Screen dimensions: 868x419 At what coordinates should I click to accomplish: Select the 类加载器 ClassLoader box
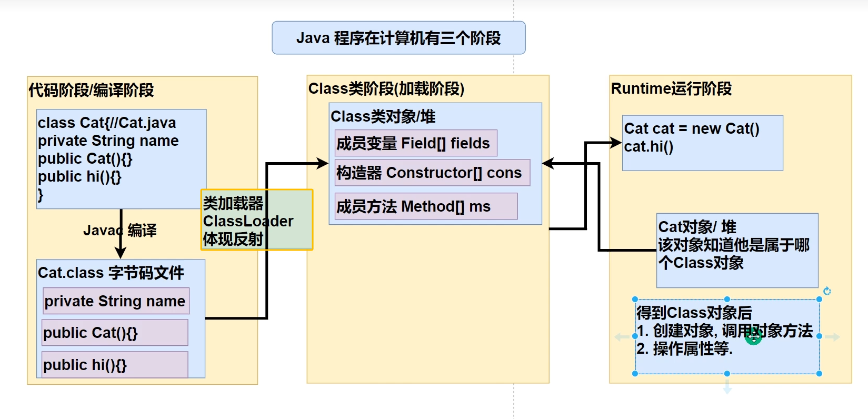[257, 220]
